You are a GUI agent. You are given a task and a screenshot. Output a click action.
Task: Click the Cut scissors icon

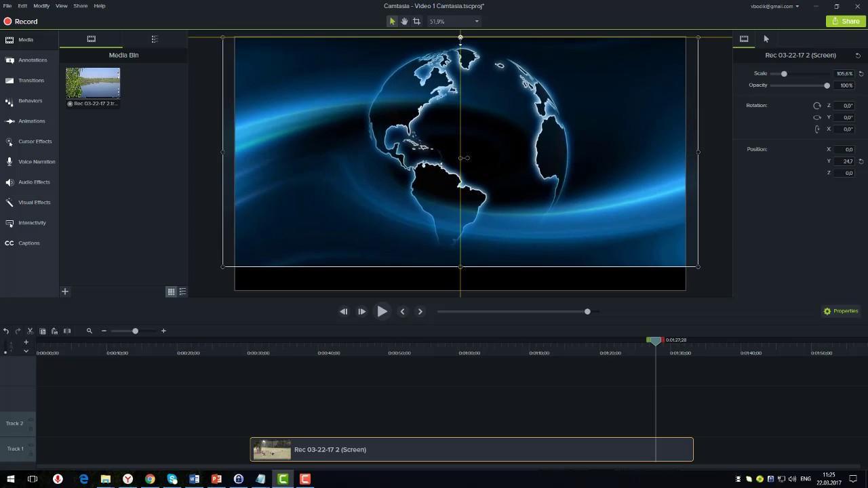pyautogui.click(x=30, y=331)
